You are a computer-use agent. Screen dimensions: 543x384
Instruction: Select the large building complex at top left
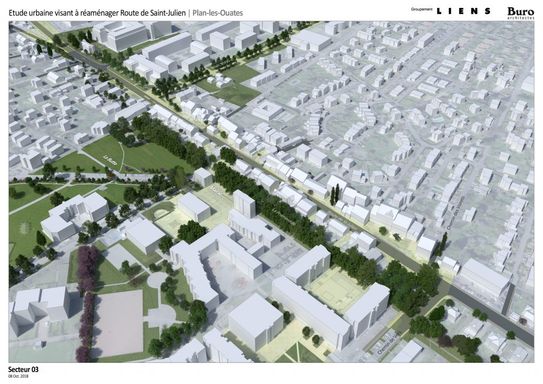pos(121,34)
